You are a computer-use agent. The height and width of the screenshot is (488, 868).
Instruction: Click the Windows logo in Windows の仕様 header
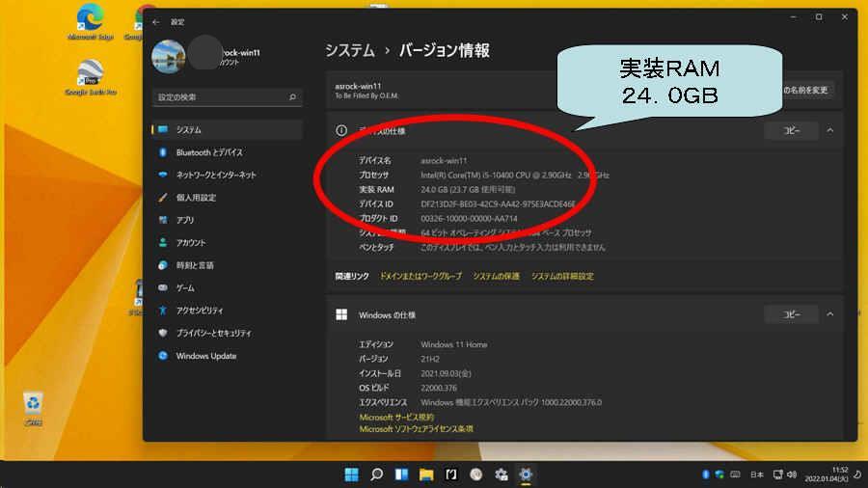pos(341,314)
